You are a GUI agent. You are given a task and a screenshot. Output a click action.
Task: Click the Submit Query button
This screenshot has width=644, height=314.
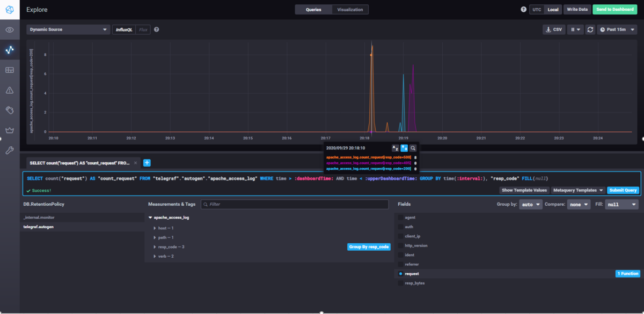623,190
